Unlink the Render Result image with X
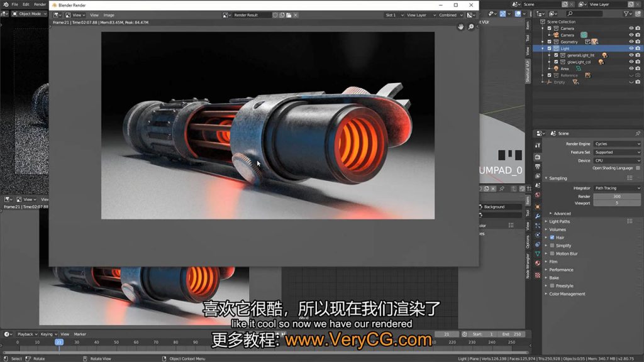This screenshot has width=644, height=362. point(296,15)
